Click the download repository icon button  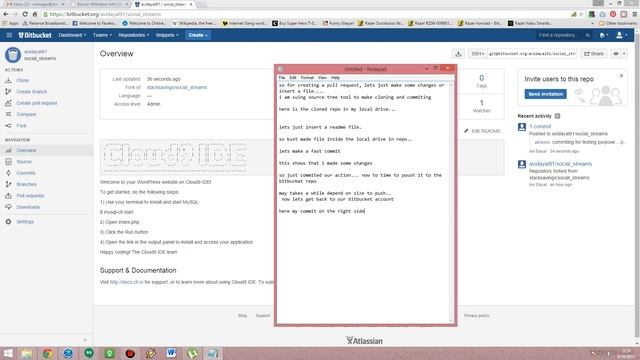[x=458, y=53]
